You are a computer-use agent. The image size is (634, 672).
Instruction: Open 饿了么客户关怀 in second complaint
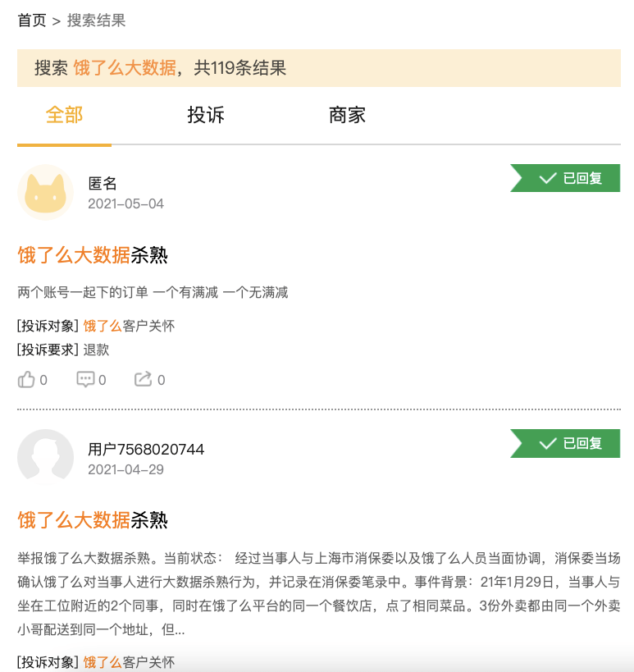pos(129,662)
